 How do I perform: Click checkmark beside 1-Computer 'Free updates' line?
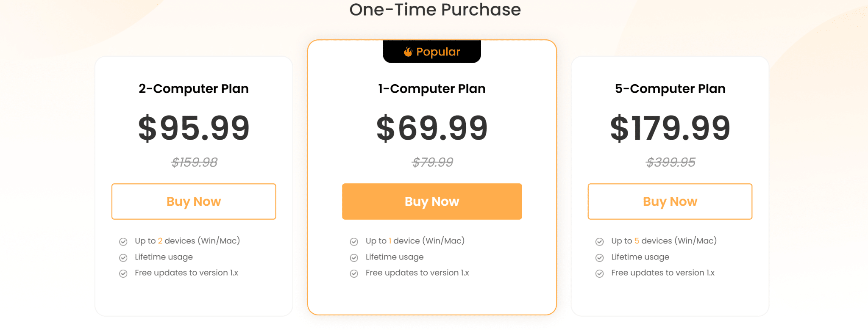click(x=354, y=273)
